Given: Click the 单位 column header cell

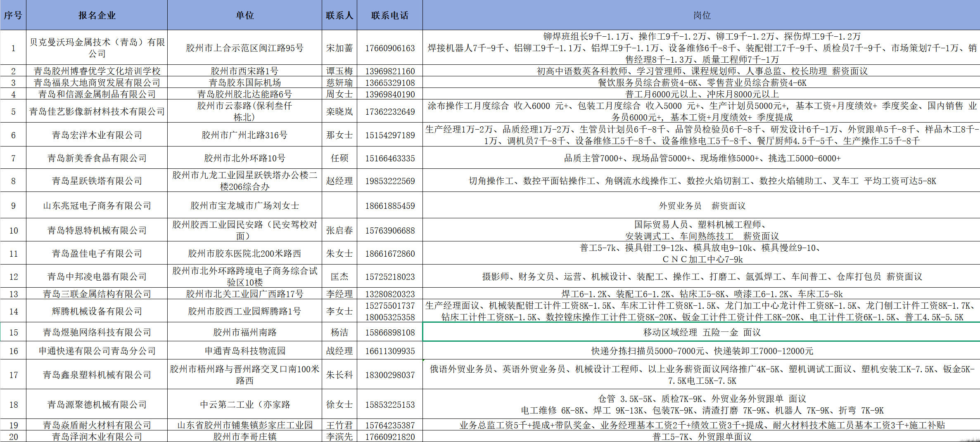Looking at the screenshot, I should 244,15.
